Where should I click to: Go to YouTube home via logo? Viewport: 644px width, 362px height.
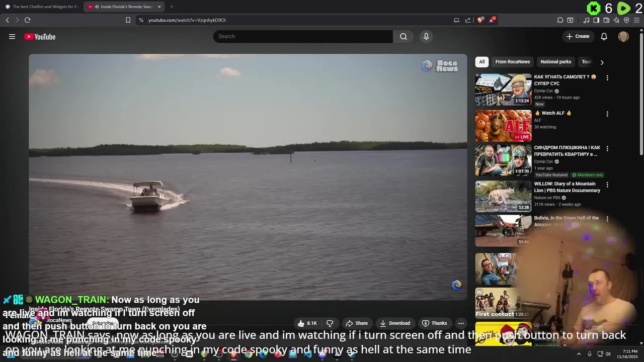coord(40,36)
